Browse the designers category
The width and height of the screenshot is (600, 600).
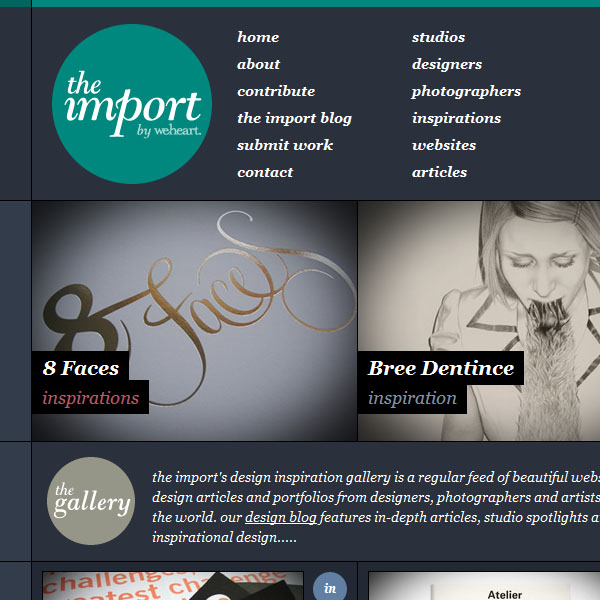(447, 64)
